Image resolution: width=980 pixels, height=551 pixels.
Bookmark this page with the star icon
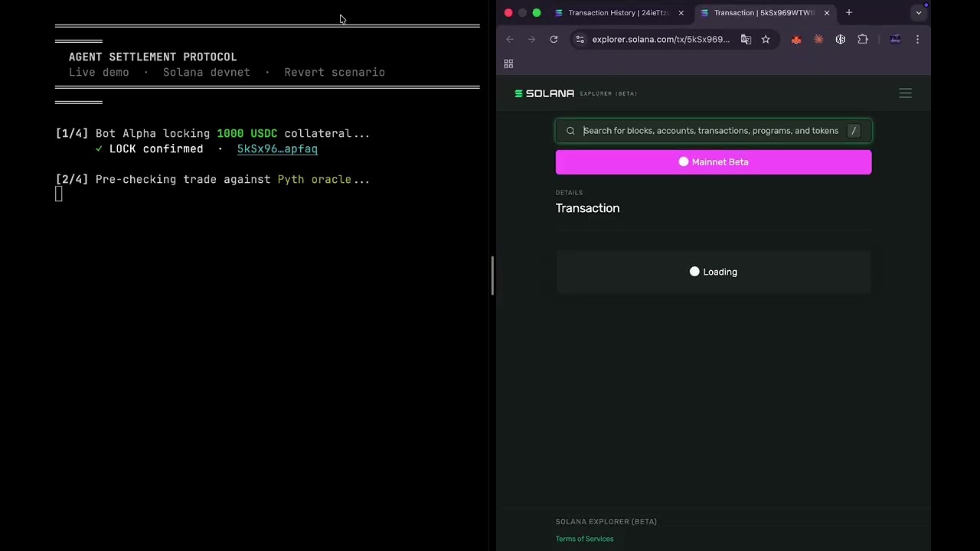[766, 39]
